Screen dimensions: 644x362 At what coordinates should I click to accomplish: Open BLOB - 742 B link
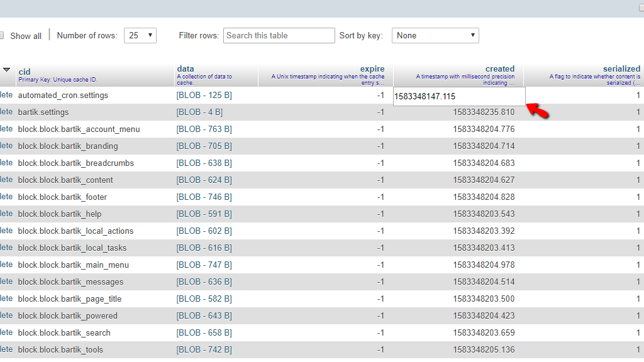tap(204, 349)
